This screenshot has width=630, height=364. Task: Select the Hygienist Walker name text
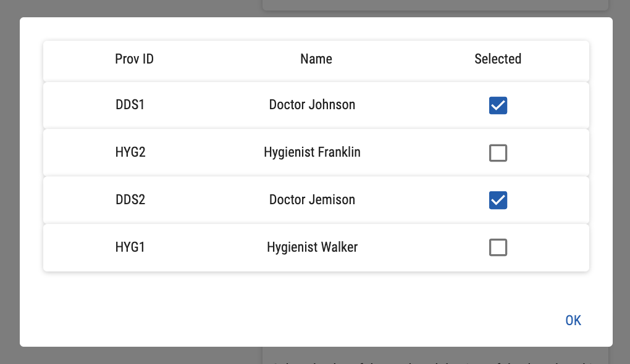tap(312, 247)
